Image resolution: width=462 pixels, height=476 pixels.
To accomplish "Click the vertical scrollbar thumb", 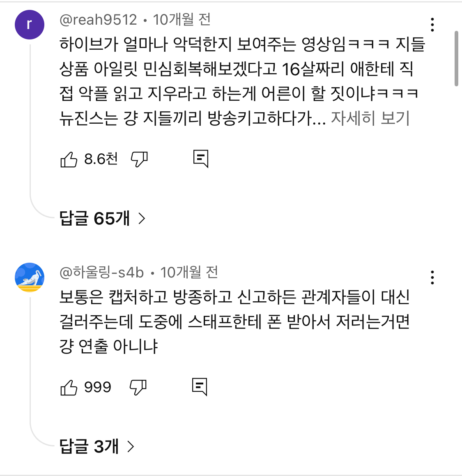I will click(456, 58).
